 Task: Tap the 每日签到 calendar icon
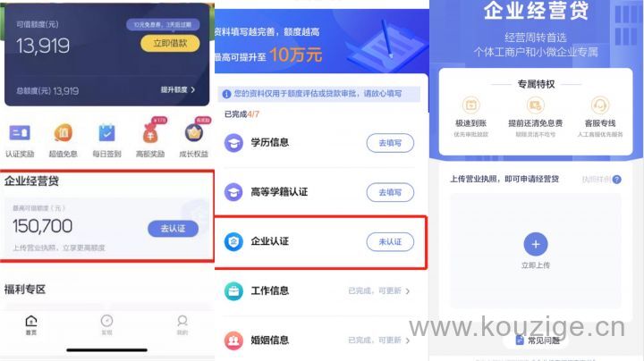coord(106,133)
